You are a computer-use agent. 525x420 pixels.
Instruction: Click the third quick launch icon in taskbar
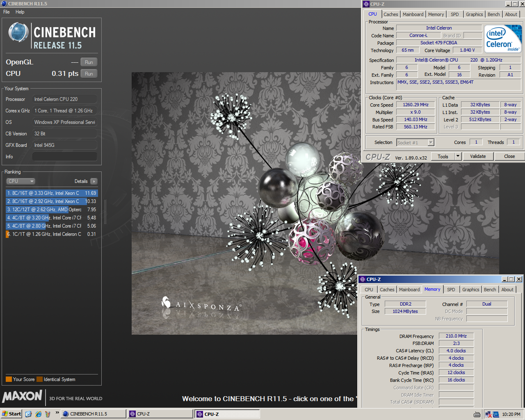48,414
